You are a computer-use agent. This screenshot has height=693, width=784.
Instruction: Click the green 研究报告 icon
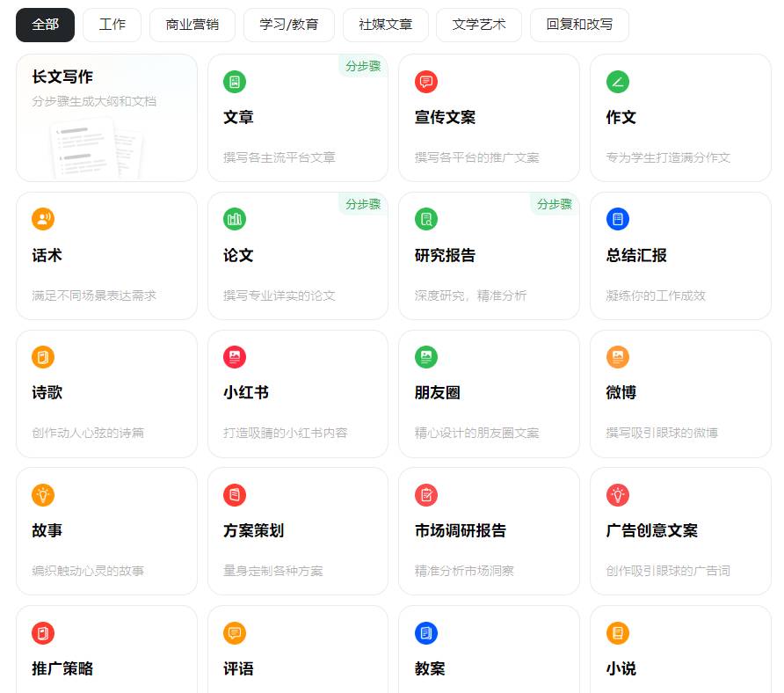tap(426, 219)
